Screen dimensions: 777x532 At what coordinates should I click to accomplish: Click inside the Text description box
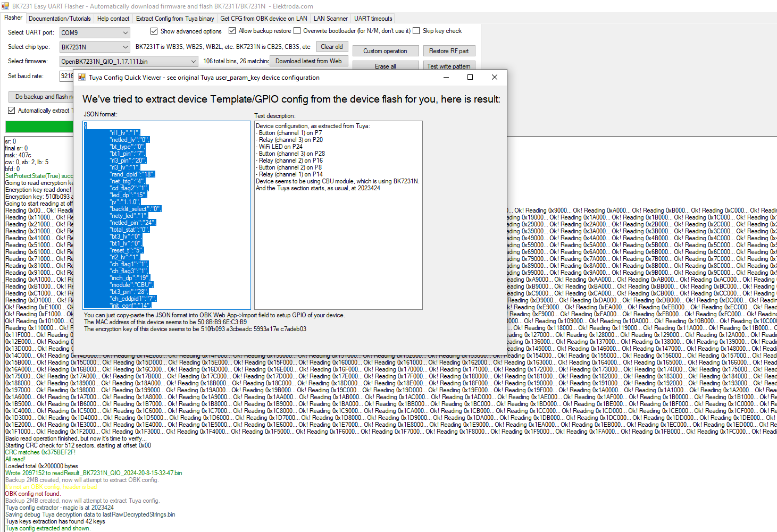click(x=338, y=215)
